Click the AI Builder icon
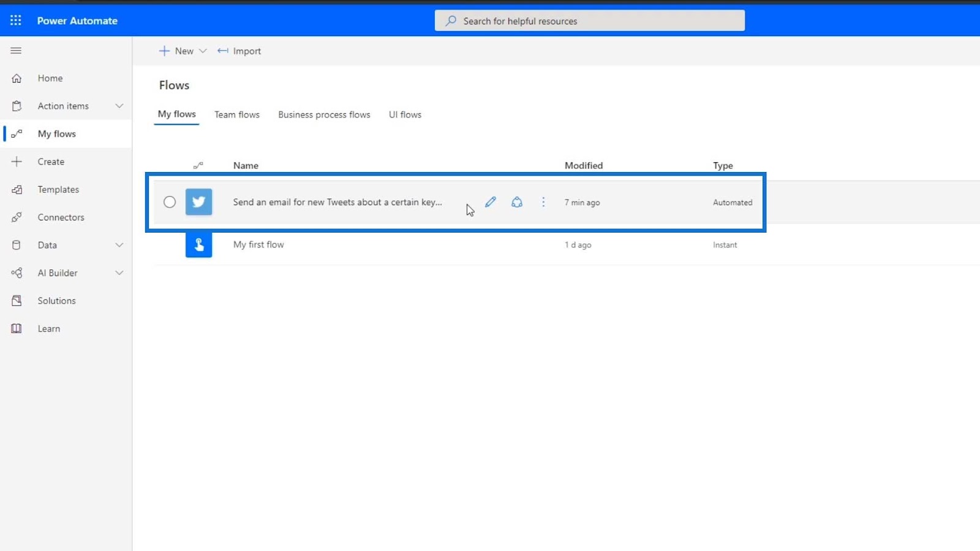The image size is (980, 551). pos(17,273)
